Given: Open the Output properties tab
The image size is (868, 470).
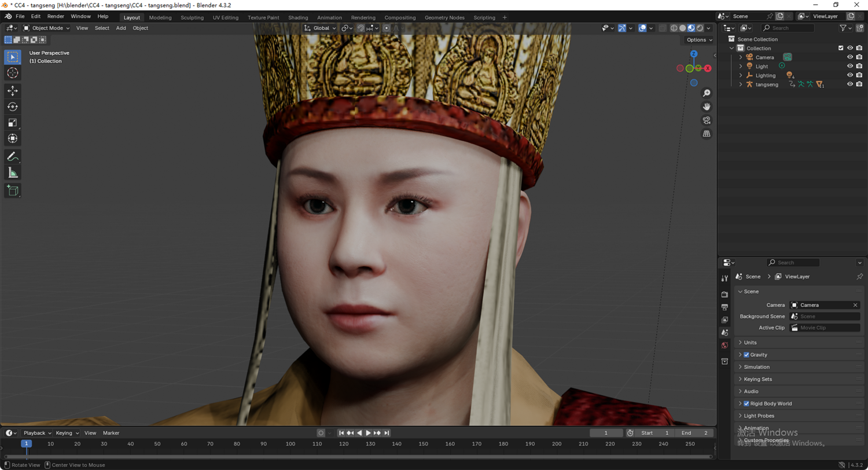Looking at the screenshot, I should pos(724,307).
